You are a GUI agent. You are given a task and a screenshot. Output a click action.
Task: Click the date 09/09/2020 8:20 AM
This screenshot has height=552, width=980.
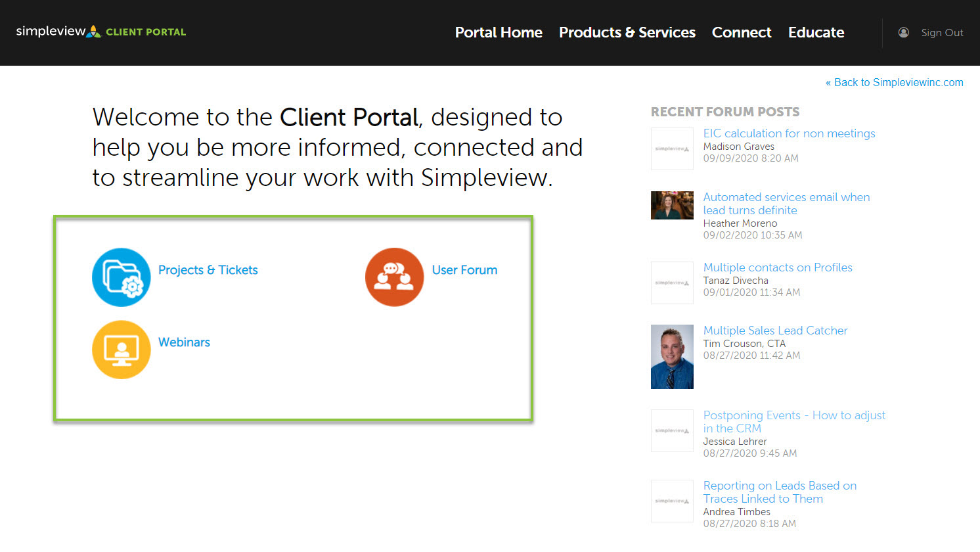pos(751,158)
